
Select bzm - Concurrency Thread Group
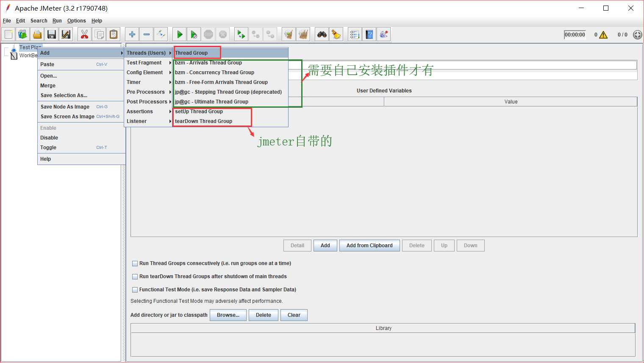point(231,73)
